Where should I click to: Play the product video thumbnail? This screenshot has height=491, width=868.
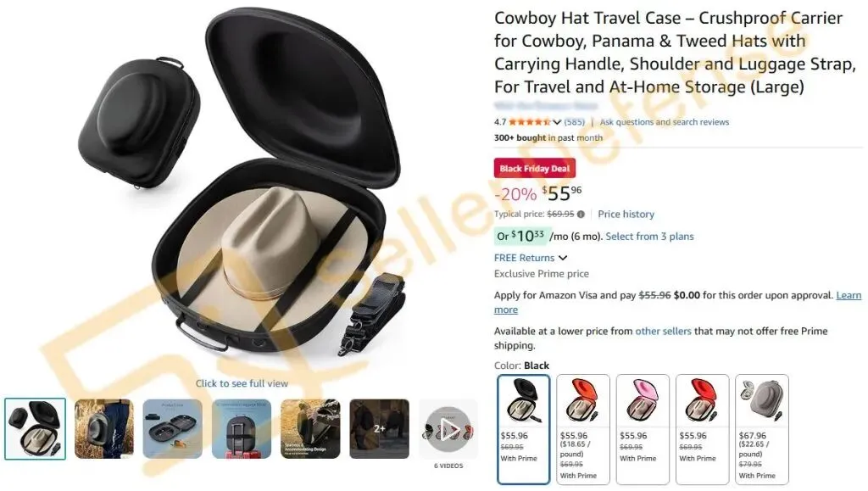tap(448, 429)
